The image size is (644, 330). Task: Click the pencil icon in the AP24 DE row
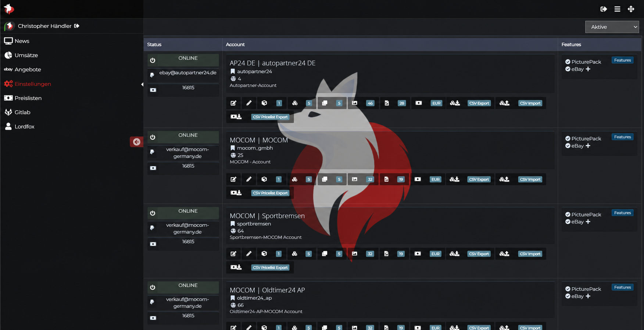tap(249, 103)
